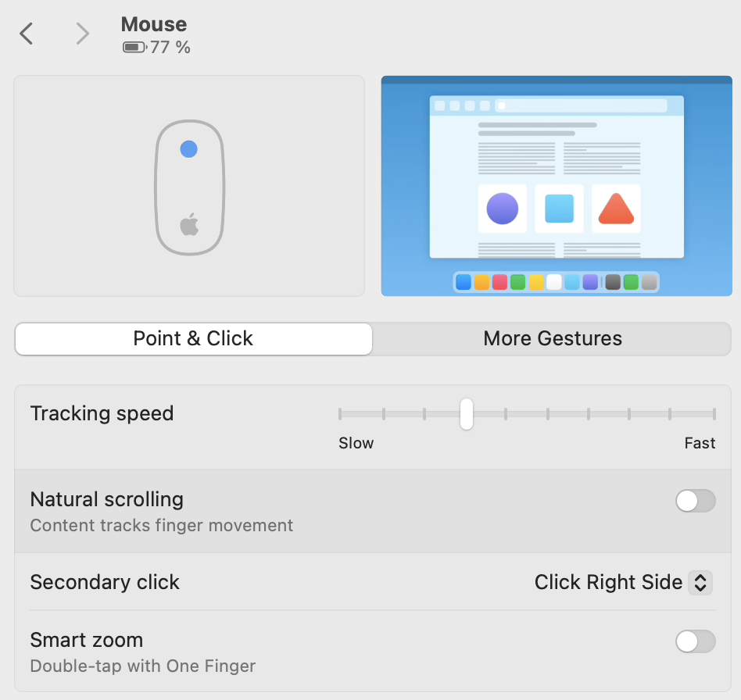Click the blue square icon in preview
741x700 pixels.
click(x=559, y=209)
